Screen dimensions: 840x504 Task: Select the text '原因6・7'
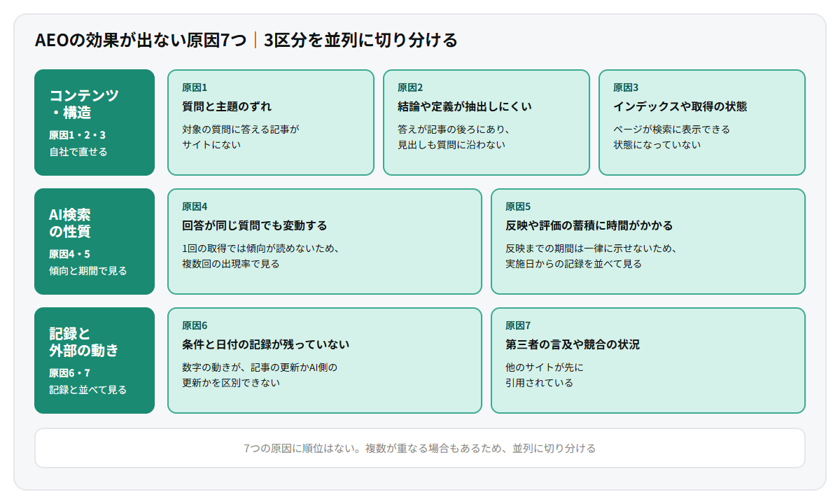coord(70,373)
